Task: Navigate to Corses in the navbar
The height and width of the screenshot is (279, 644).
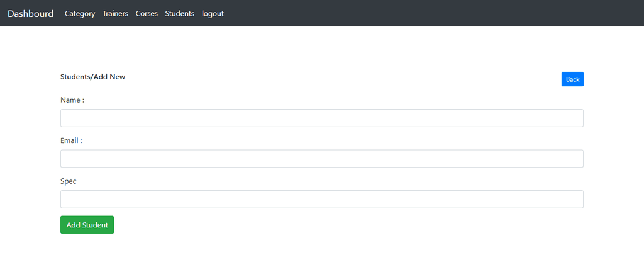Action: tap(147, 14)
